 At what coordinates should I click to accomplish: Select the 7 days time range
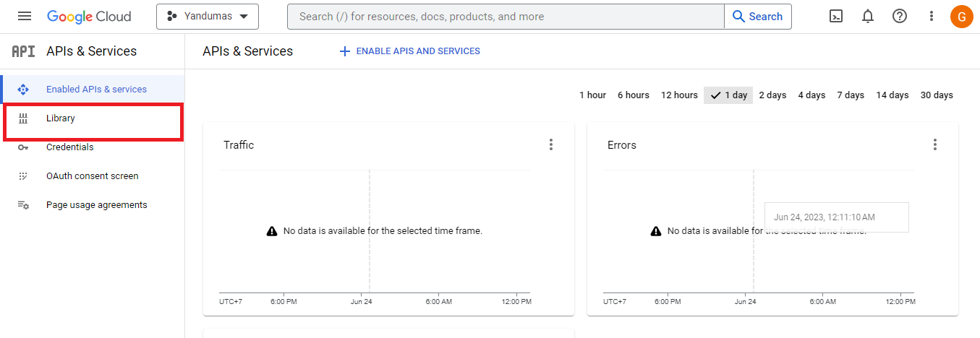[x=851, y=95]
